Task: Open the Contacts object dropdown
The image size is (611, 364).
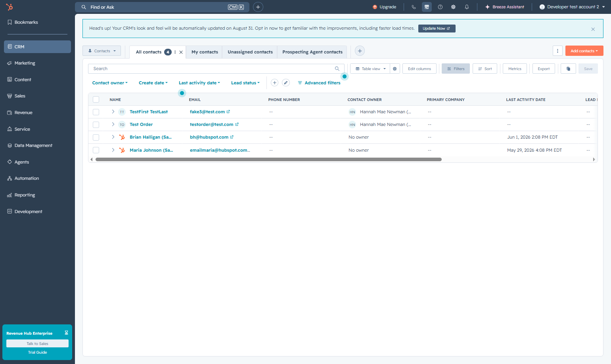Action: [102, 51]
